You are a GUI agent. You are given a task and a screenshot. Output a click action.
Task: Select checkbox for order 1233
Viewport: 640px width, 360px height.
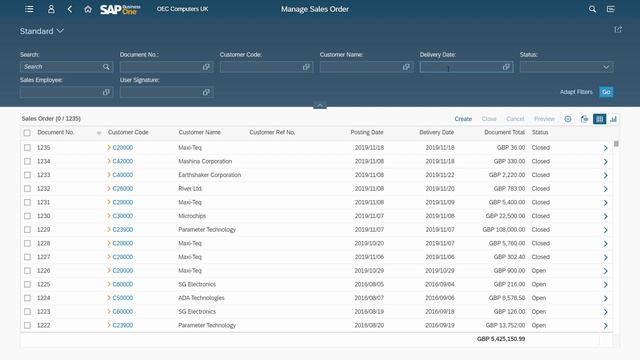tap(27, 175)
